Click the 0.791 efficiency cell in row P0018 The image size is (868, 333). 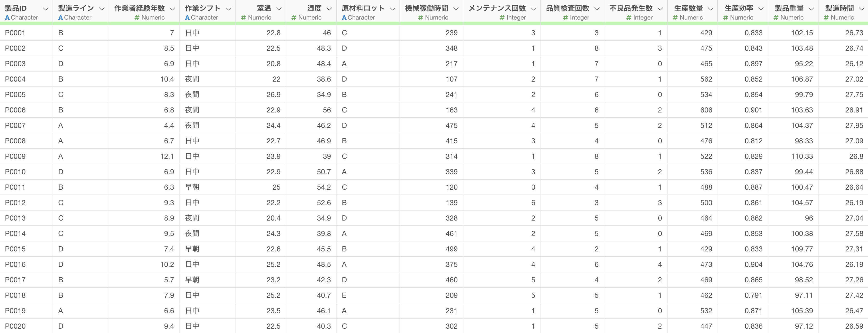743,295
